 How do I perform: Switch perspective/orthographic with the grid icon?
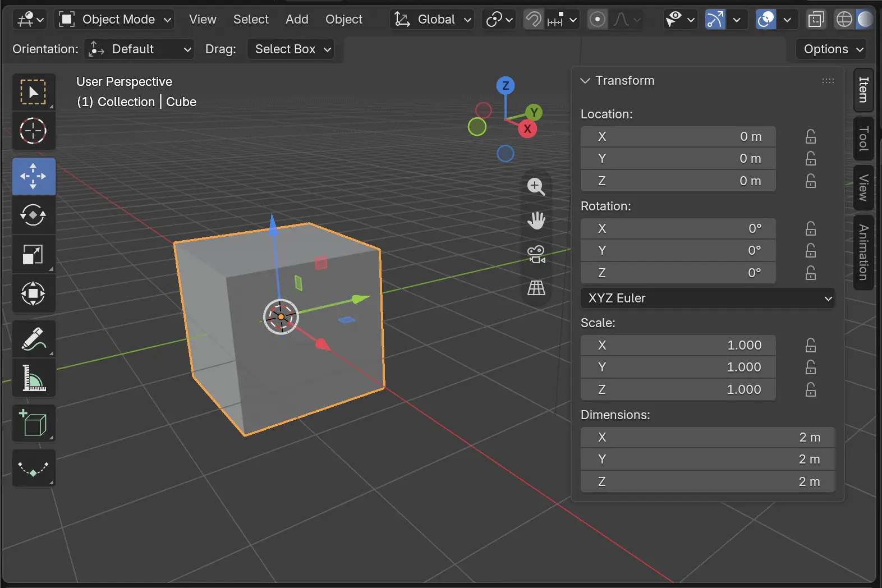(536, 288)
